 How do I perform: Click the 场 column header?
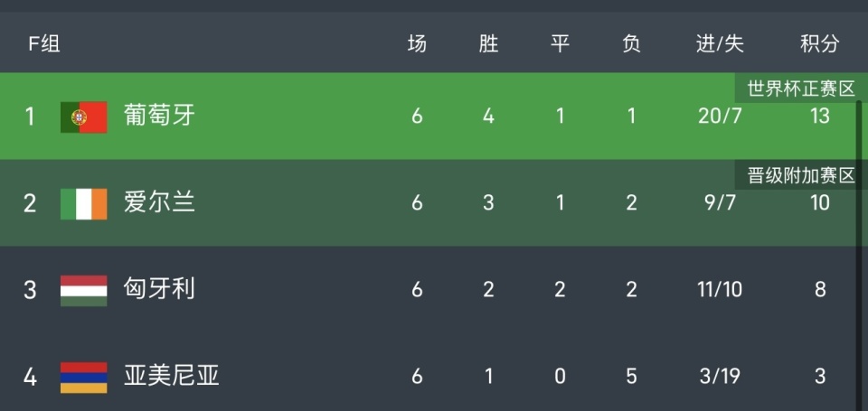(x=417, y=43)
